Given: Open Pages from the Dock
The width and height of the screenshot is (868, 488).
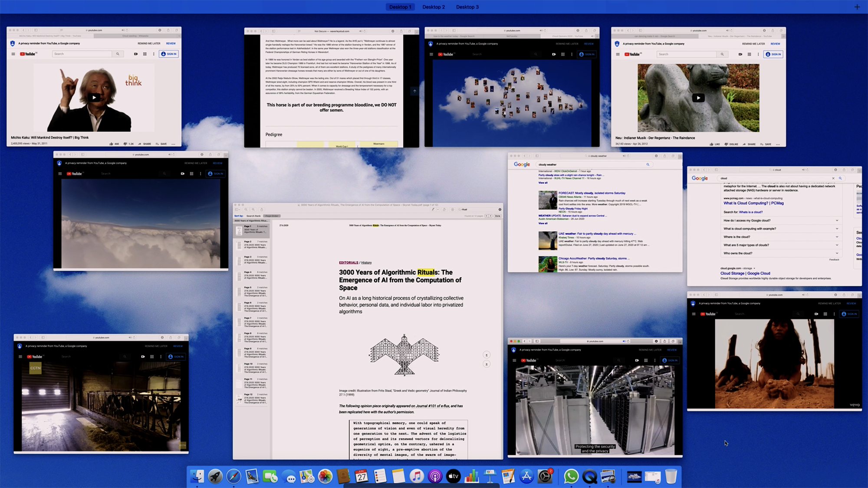Looking at the screenshot, I should coord(508,476).
